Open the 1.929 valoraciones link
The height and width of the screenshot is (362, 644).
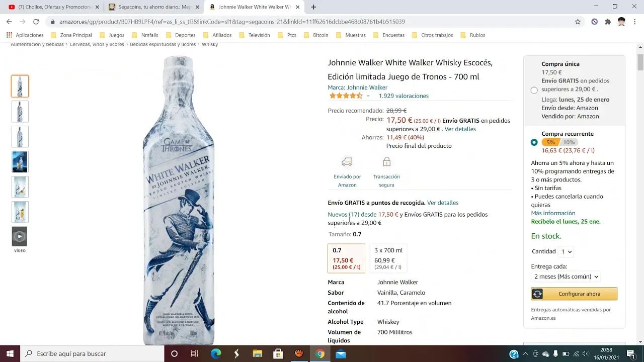click(x=404, y=96)
